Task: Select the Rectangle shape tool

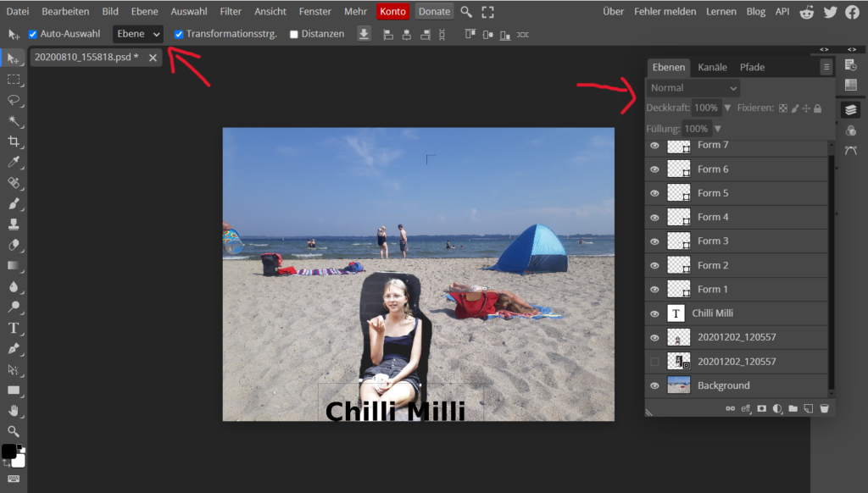Action: (x=14, y=391)
